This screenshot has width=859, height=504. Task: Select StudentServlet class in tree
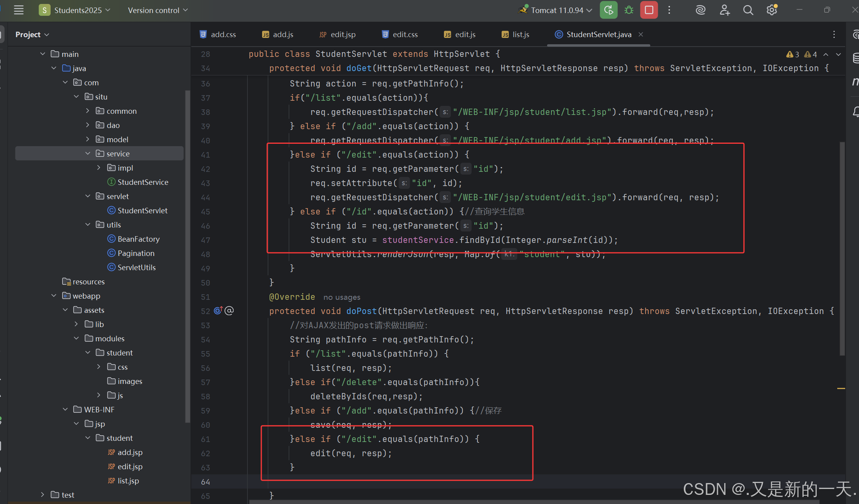[138, 211]
